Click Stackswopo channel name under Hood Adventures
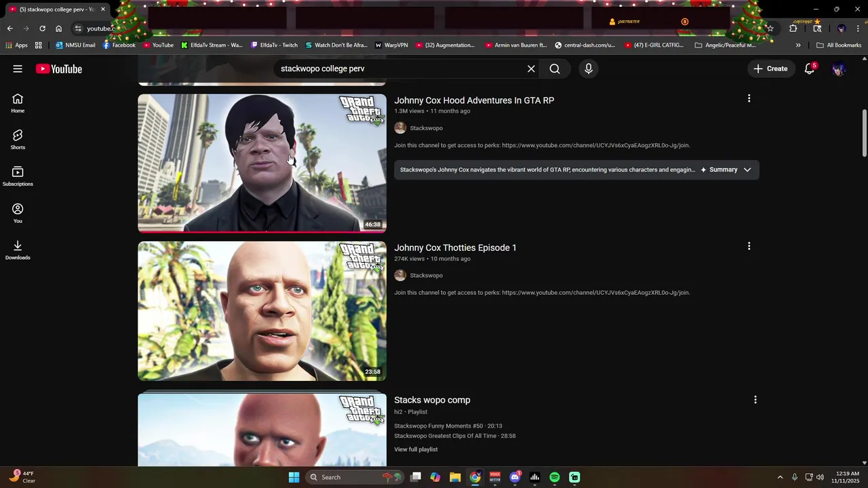 pyautogui.click(x=426, y=128)
